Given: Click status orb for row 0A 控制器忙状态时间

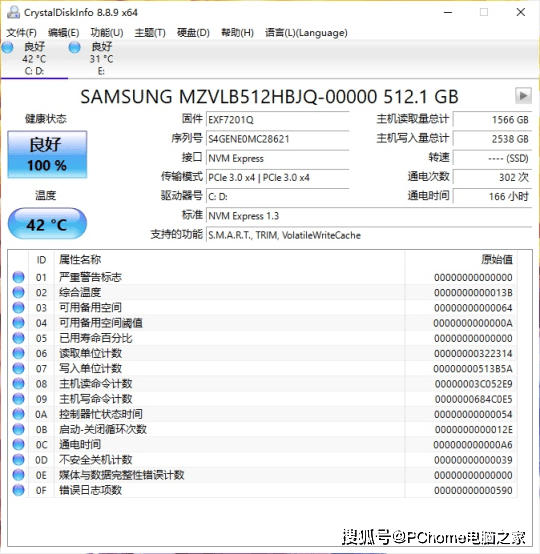Looking at the screenshot, I should click(x=18, y=414).
